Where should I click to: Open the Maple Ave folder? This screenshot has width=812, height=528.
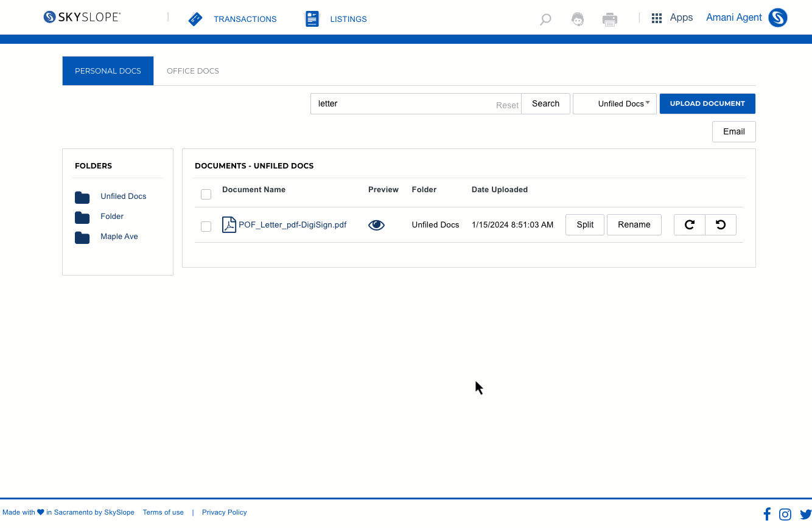pos(119,237)
